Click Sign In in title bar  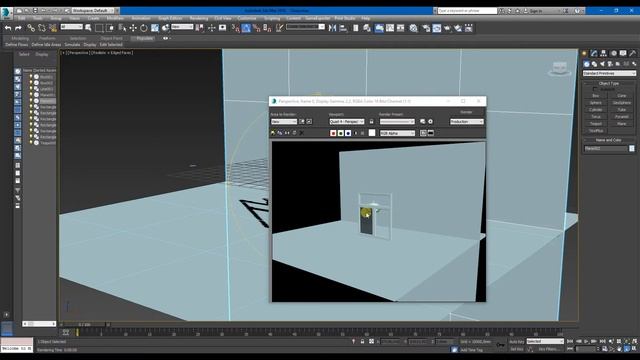tap(535, 11)
